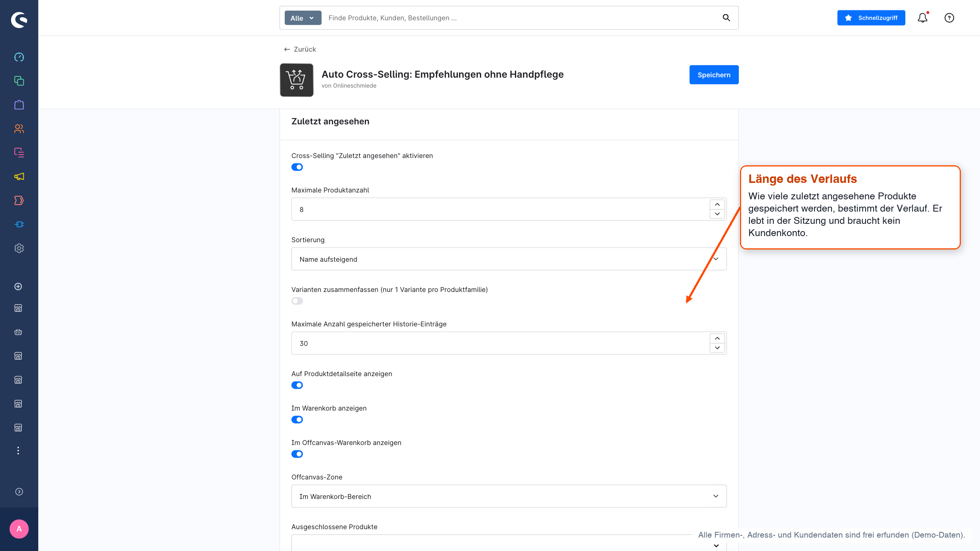Expand sidebar with the circled arrow icon
The width and height of the screenshot is (980, 551).
pos(19,492)
